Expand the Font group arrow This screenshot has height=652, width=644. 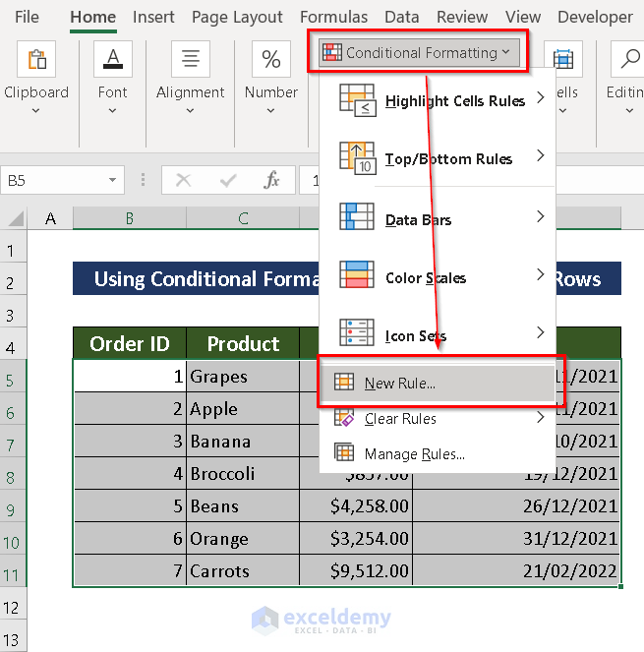point(112,110)
